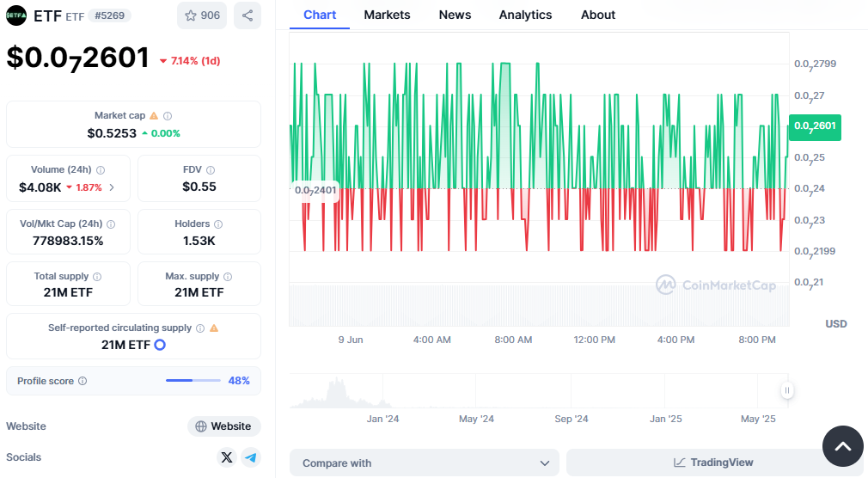
Task: Click the Market cap warning triangle icon
Action: click(154, 115)
